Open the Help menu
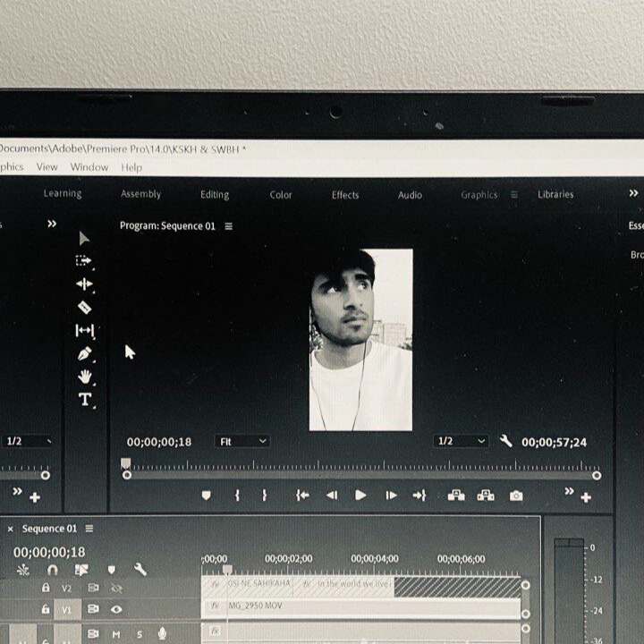This screenshot has width=644, height=644. 131,167
